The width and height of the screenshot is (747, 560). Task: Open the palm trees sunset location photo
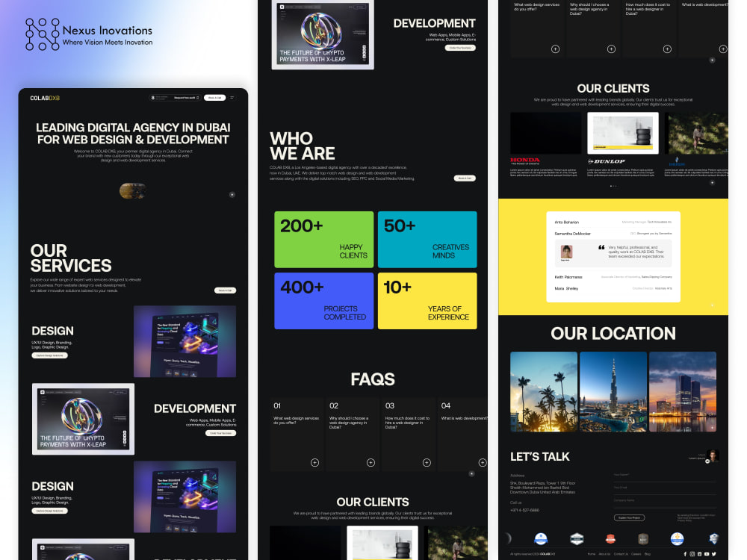(544, 392)
